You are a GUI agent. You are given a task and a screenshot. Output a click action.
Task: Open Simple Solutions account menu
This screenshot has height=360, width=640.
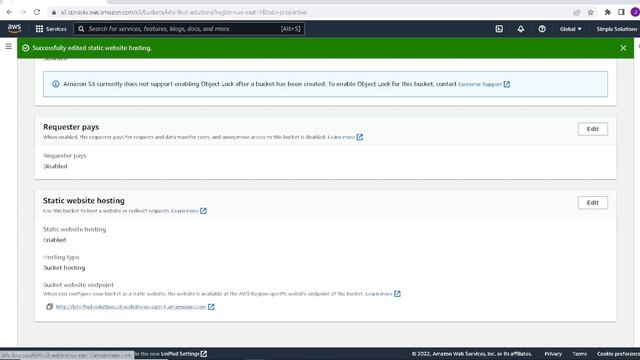tap(617, 29)
